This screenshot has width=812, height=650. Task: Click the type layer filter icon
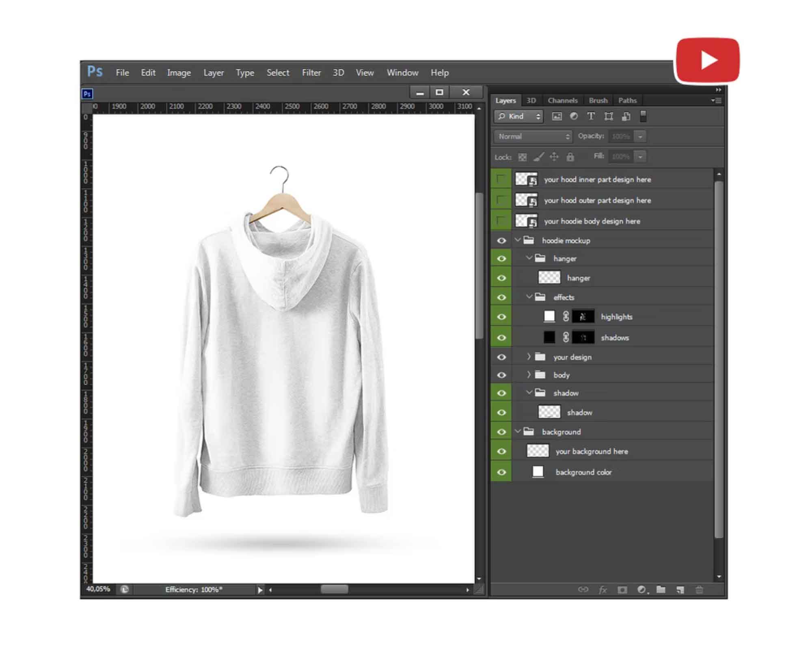(591, 117)
